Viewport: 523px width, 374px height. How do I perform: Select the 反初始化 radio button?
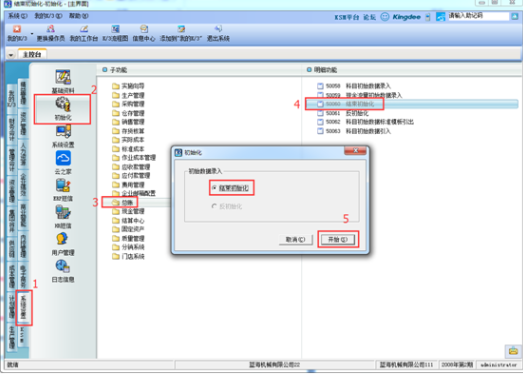[x=214, y=206]
